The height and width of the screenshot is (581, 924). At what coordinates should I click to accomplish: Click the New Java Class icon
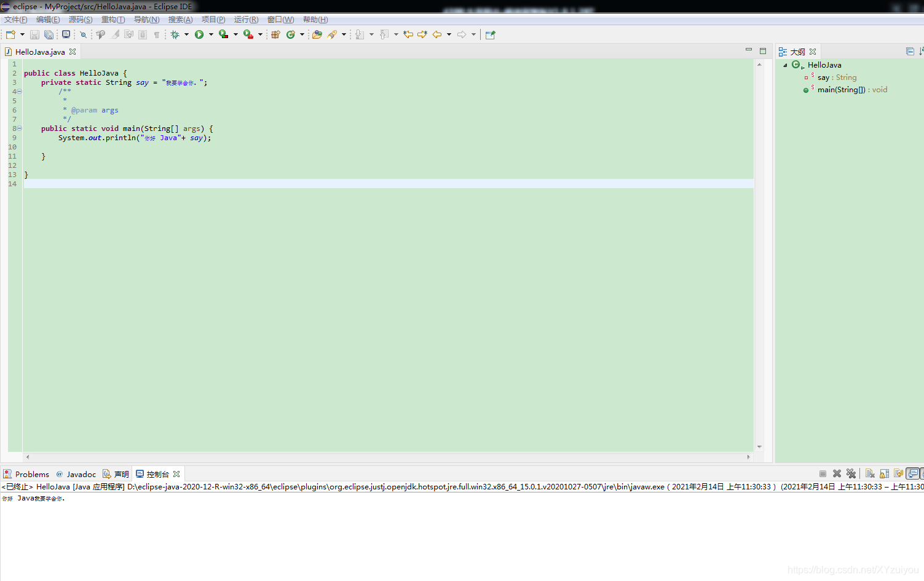click(x=291, y=34)
